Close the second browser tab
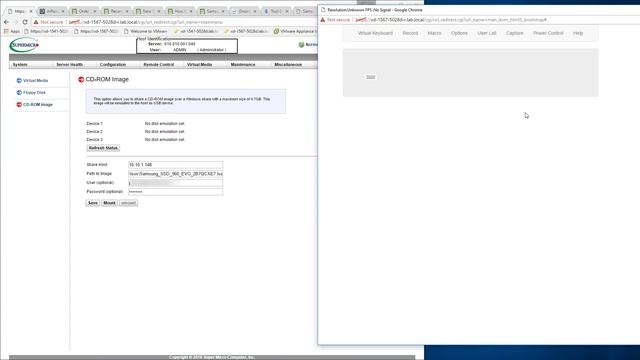This screenshot has height=360, width=640. 63,11
